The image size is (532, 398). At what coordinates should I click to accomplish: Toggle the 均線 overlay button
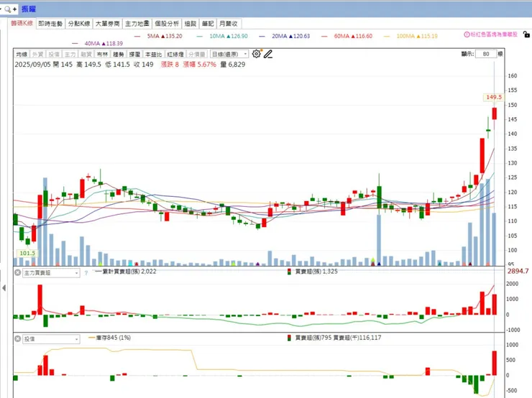point(22,55)
